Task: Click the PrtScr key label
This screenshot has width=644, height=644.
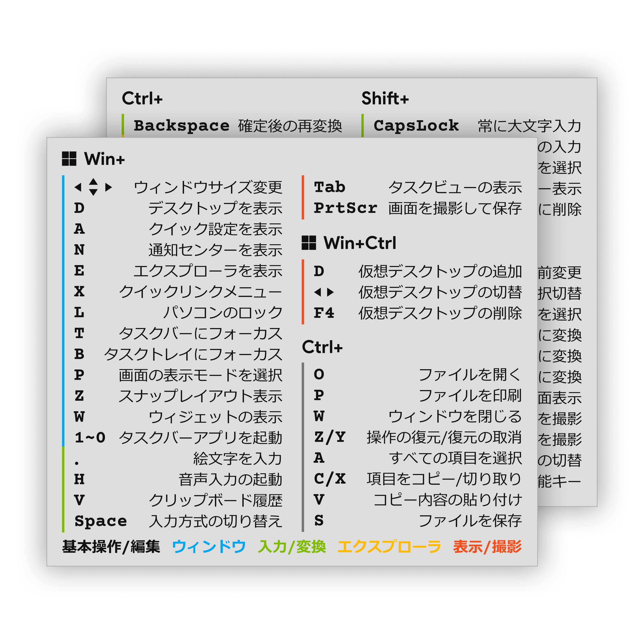Action: click(345, 208)
